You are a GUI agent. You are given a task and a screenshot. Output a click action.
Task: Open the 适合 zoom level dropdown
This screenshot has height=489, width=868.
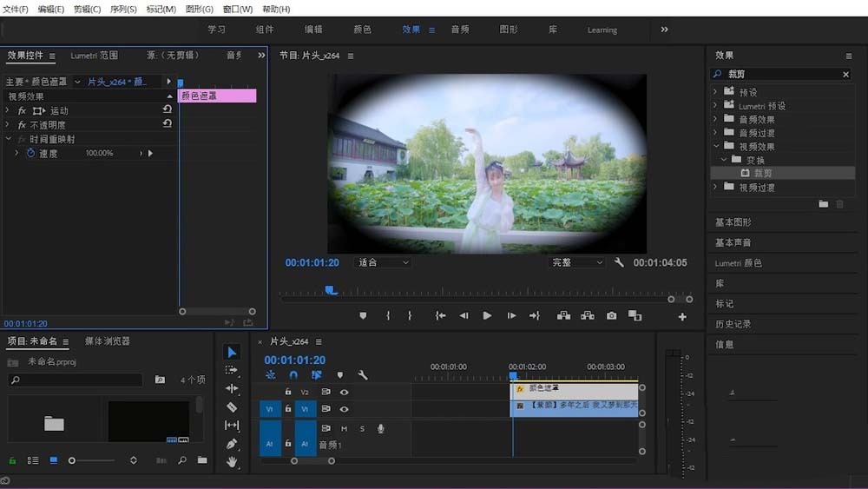point(383,262)
